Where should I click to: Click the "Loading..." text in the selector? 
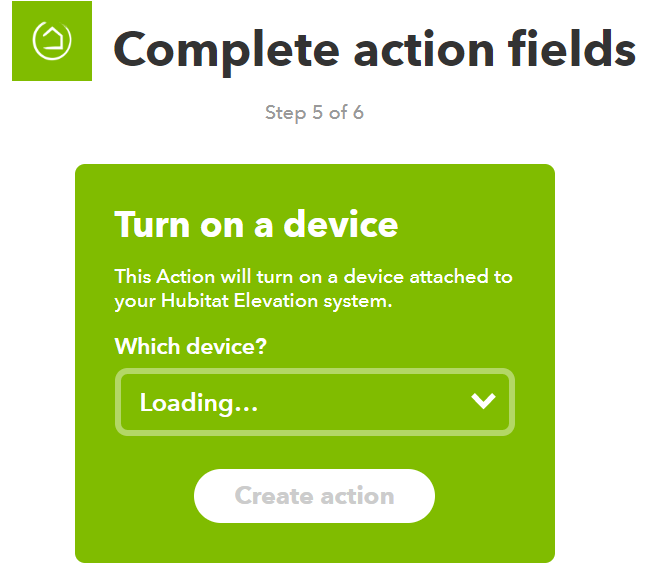[199, 403]
